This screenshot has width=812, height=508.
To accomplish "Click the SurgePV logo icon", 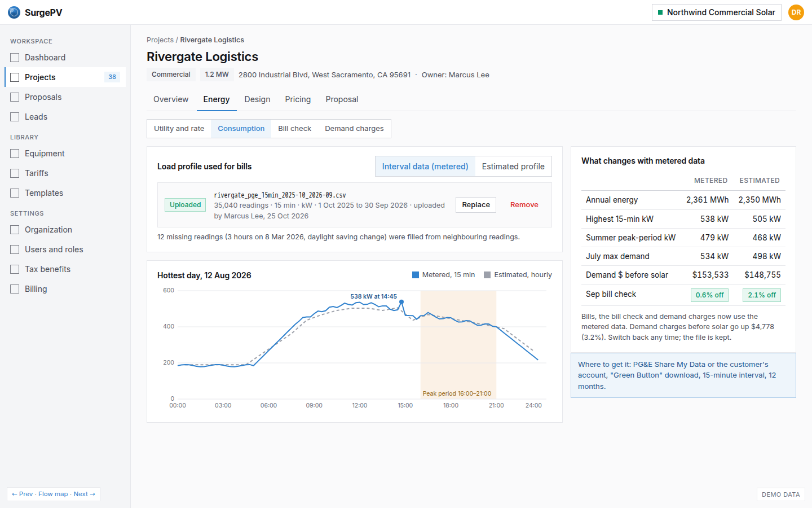I will 14,12.
